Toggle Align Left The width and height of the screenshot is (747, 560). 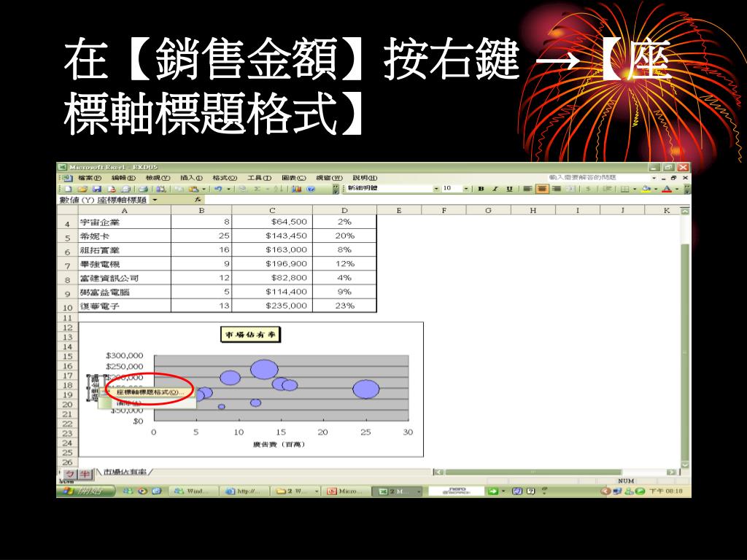point(527,189)
